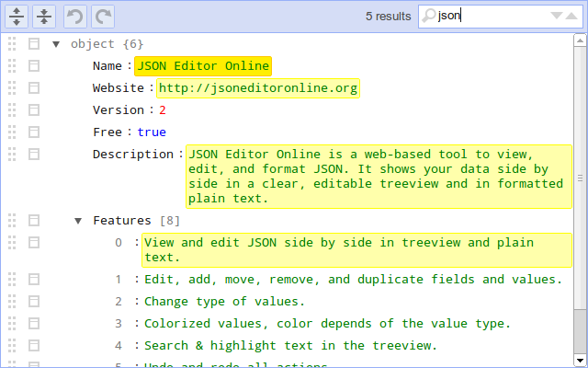Viewport: 588px width, 368px height.
Task: Redo action button
Action: [x=103, y=17]
